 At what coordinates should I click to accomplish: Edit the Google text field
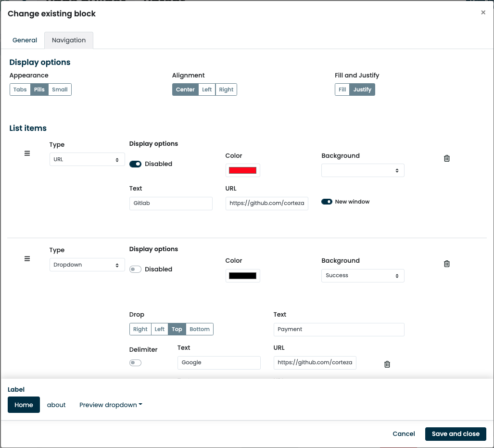coord(219,362)
